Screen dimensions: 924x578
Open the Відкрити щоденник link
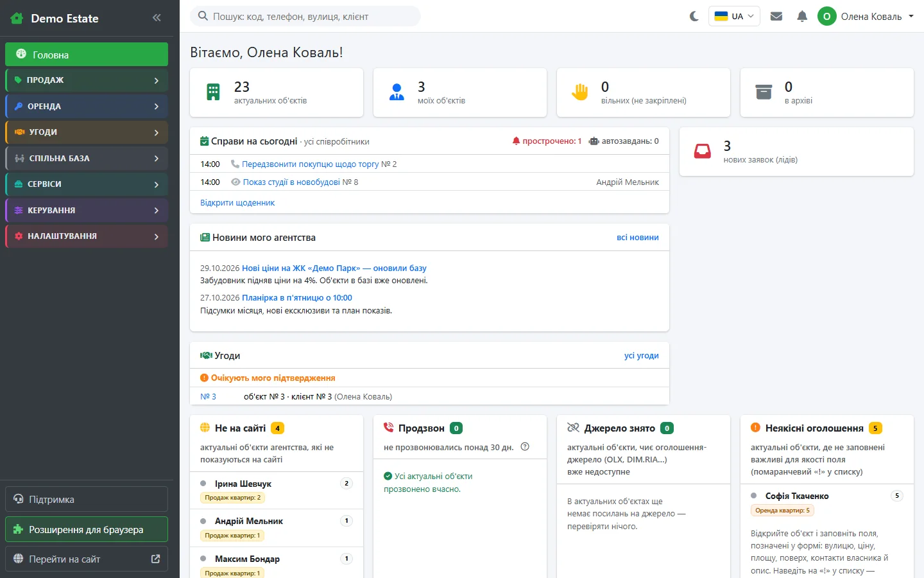coord(237,203)
